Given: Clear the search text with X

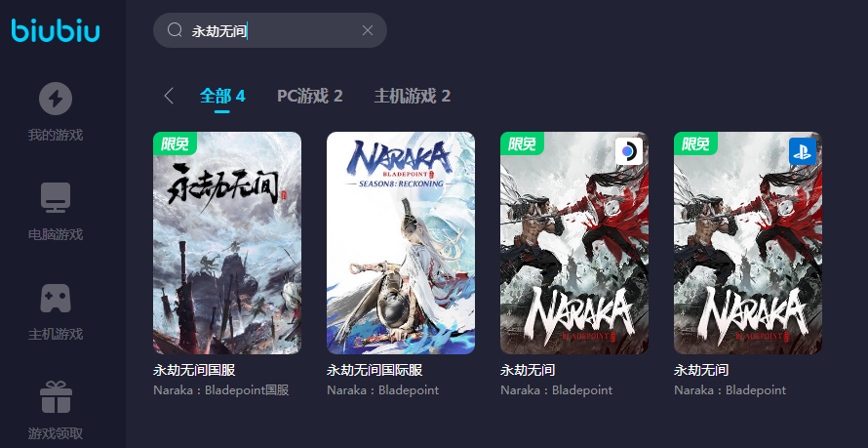Looking at the screenshot, I should pos(368,30).
